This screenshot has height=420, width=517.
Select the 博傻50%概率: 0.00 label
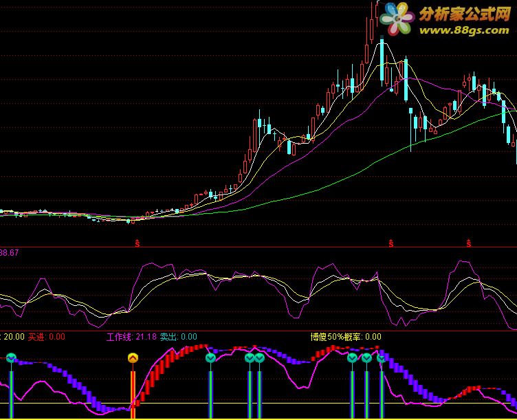(346, 337)
